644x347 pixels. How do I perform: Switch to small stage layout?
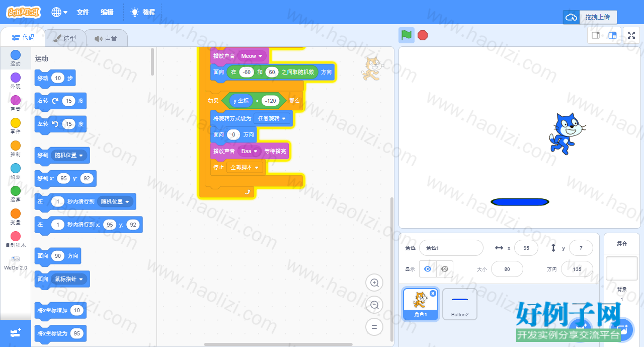point(596,35)
